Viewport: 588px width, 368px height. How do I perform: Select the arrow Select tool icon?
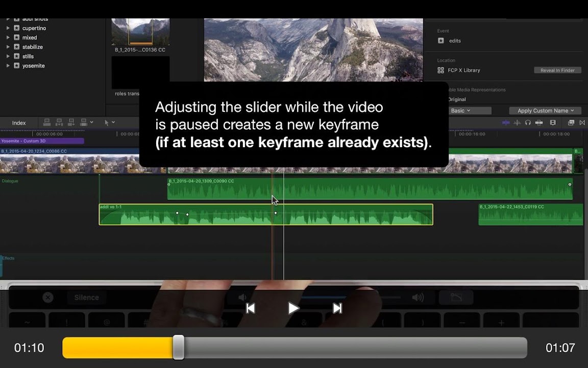pos(107,123)
